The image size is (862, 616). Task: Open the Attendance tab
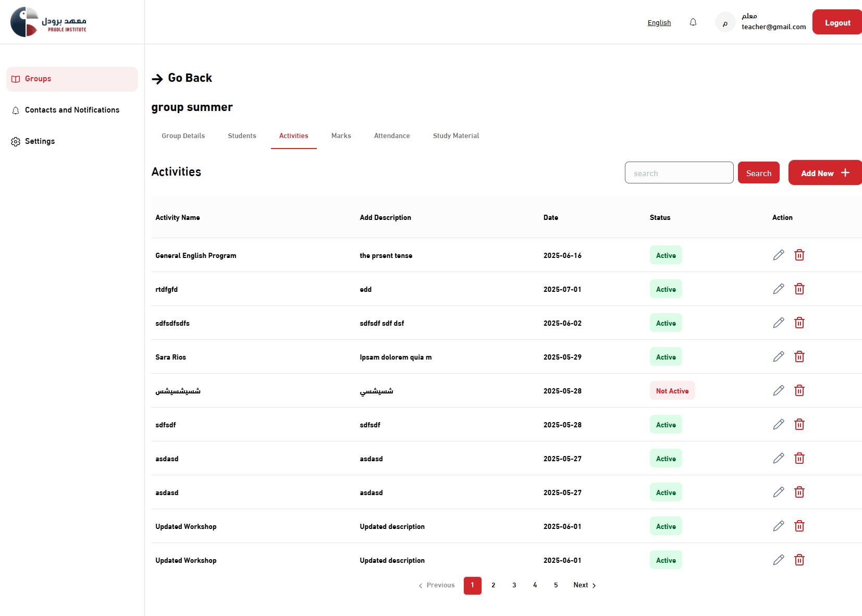tap(392, 136)
